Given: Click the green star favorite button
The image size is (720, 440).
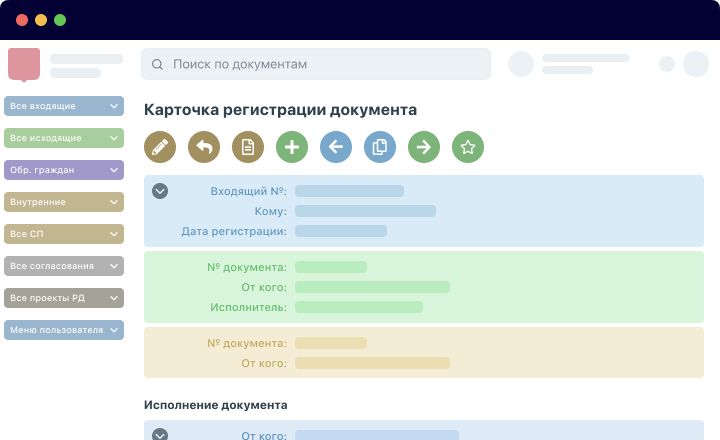Looking at the screenshot, I should point(468,147).
